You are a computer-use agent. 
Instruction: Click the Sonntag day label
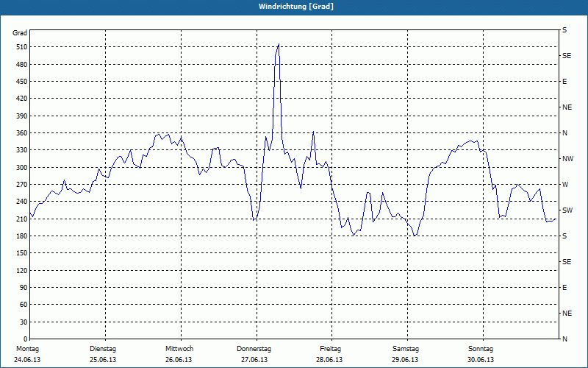click(481, 349)
